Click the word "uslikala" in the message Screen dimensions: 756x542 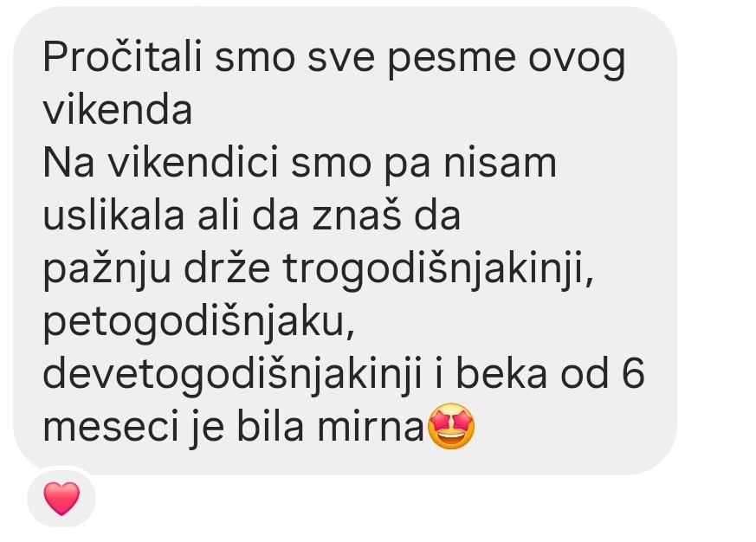[113, 216]
